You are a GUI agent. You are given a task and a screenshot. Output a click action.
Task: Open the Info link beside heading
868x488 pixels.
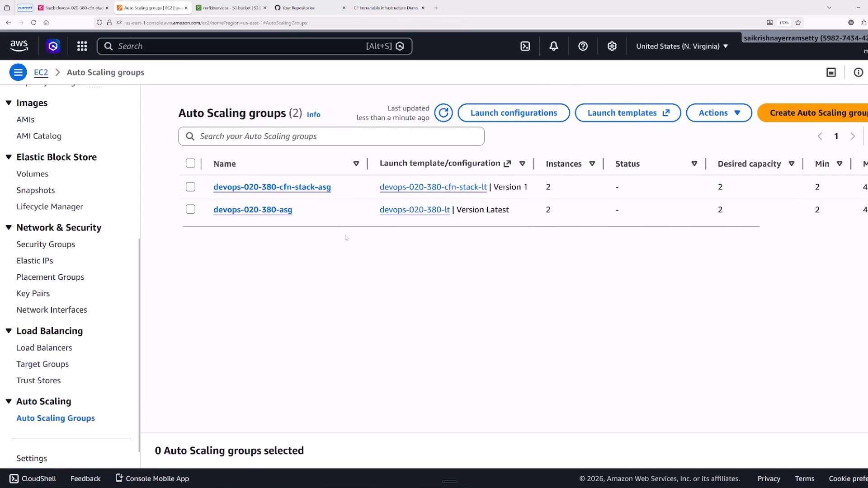pos(313,115)
